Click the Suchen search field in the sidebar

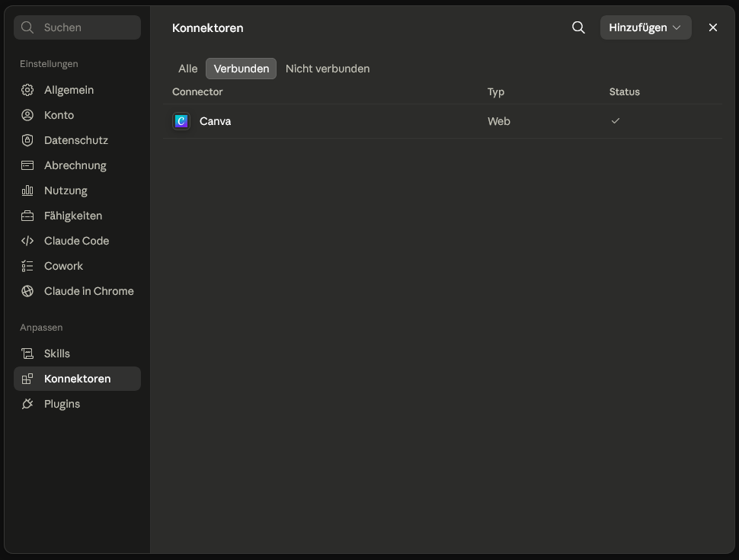pos(77,27)
